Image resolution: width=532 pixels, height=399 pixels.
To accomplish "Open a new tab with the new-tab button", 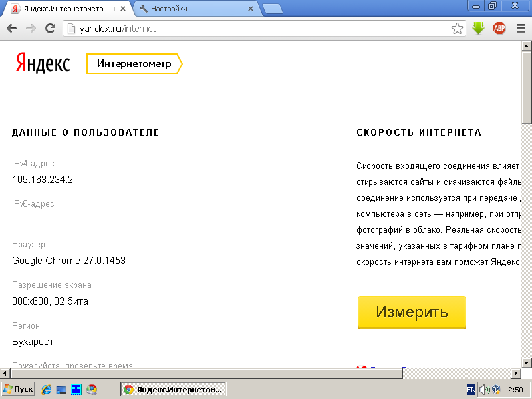I will tap(273, 9).
